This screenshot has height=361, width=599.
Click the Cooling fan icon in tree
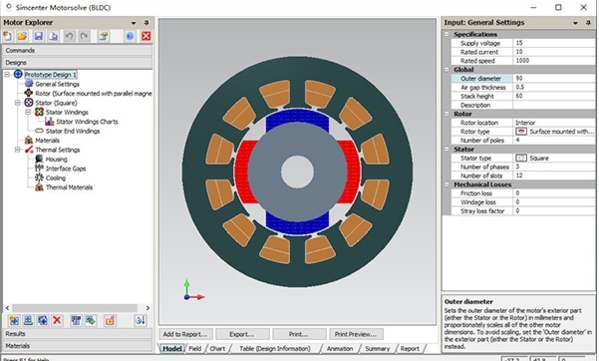[x=39, y=178]
